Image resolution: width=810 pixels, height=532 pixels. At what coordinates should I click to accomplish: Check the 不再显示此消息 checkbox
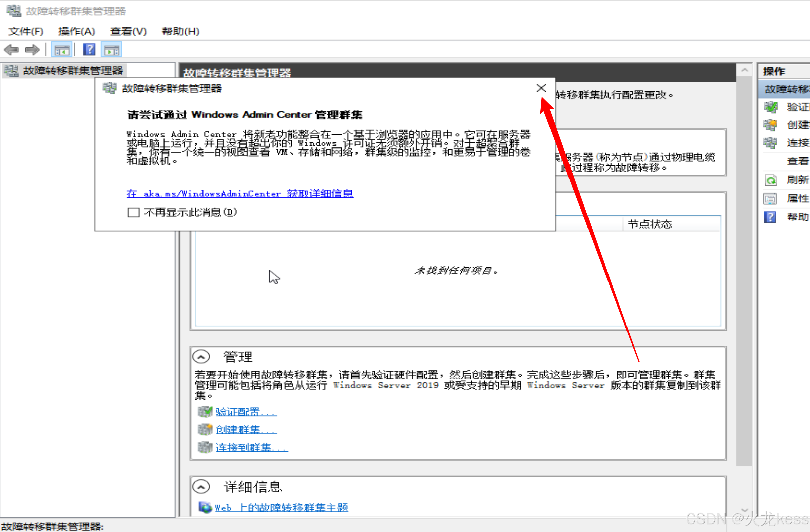[133, 213]
